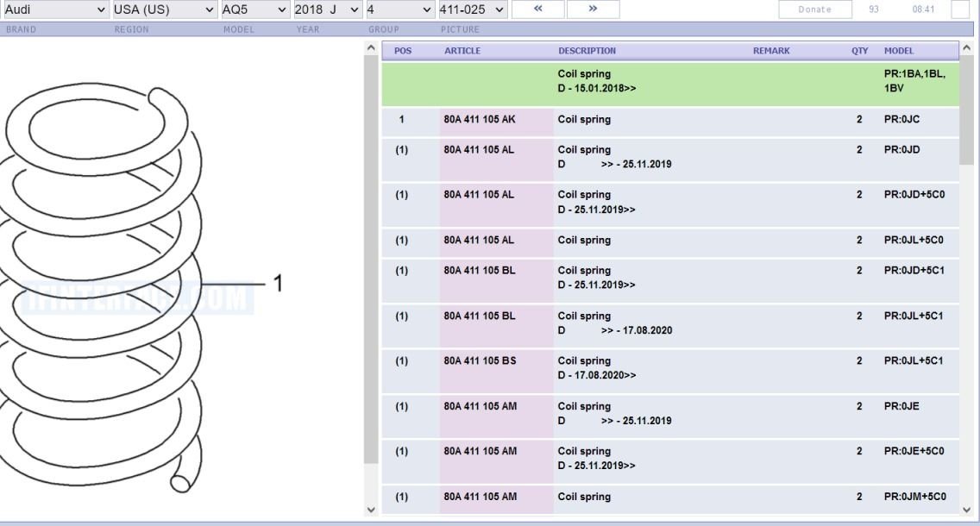Click the previous page double-arrow button

pos(538,9)
